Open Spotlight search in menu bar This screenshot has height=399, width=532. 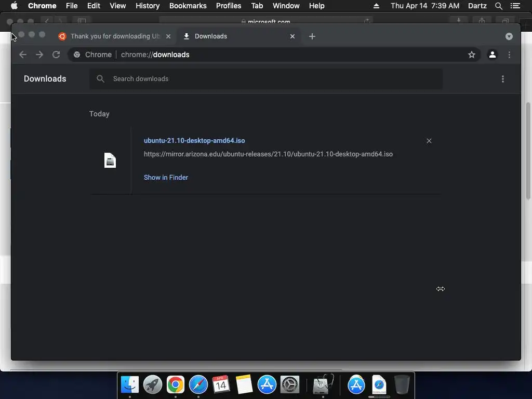(498, 6)
